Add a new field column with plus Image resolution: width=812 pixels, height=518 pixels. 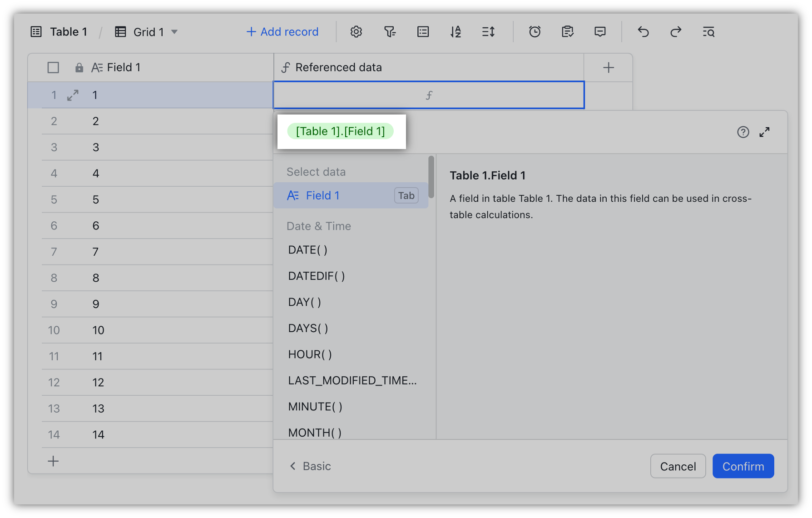tap(608, 68)
